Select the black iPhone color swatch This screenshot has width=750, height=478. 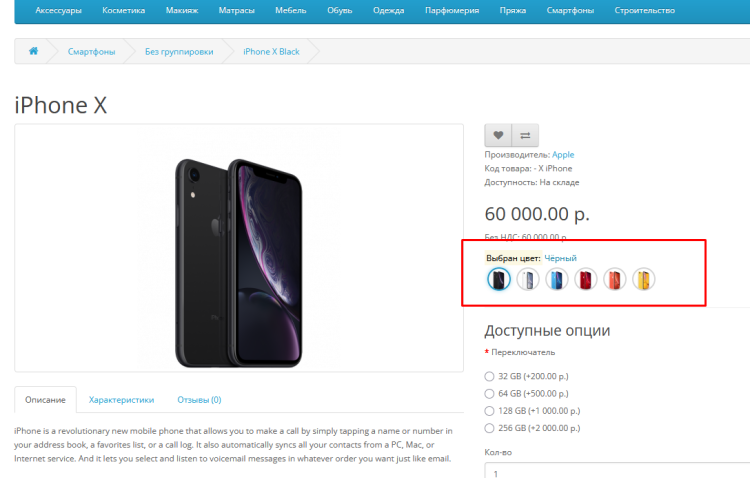point(499,280)
